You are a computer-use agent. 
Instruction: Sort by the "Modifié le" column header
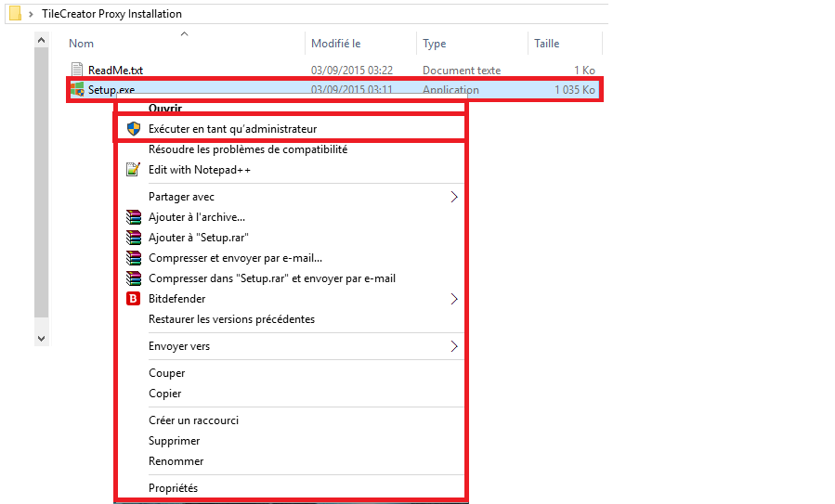tap(335, 44)
